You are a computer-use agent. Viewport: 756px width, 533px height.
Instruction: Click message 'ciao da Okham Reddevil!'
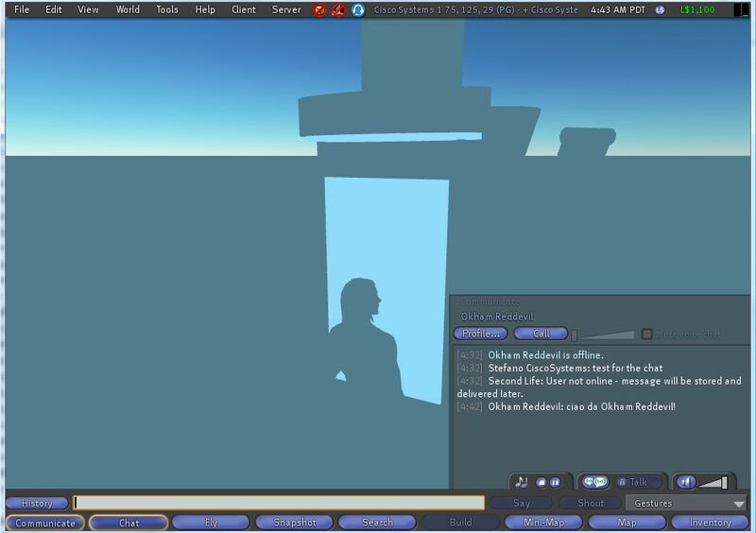(621, 406)
